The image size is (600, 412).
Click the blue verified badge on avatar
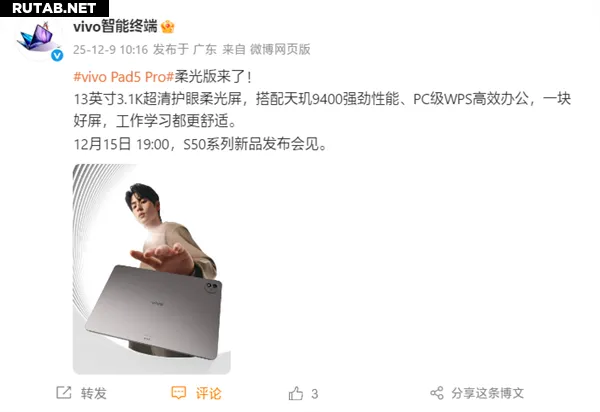point(57,55)
